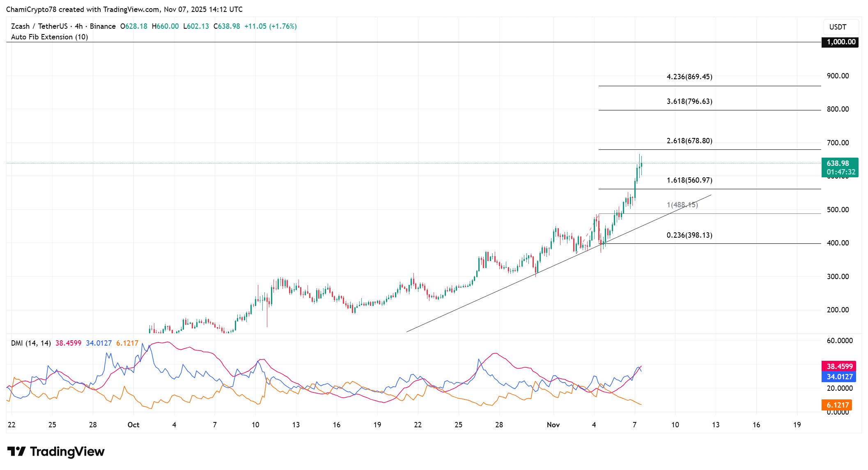
Task: Select the Oct label on the time axis
Action: [133, 425]
